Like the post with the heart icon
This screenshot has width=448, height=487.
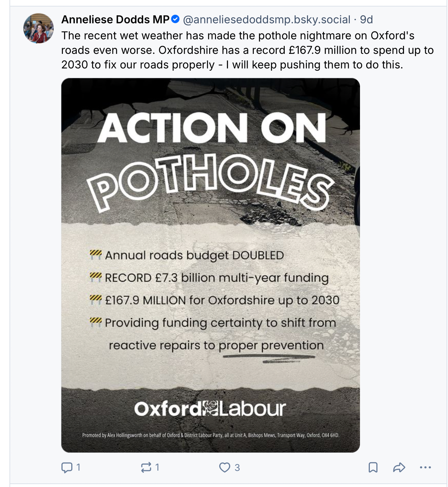coord(224,467)
